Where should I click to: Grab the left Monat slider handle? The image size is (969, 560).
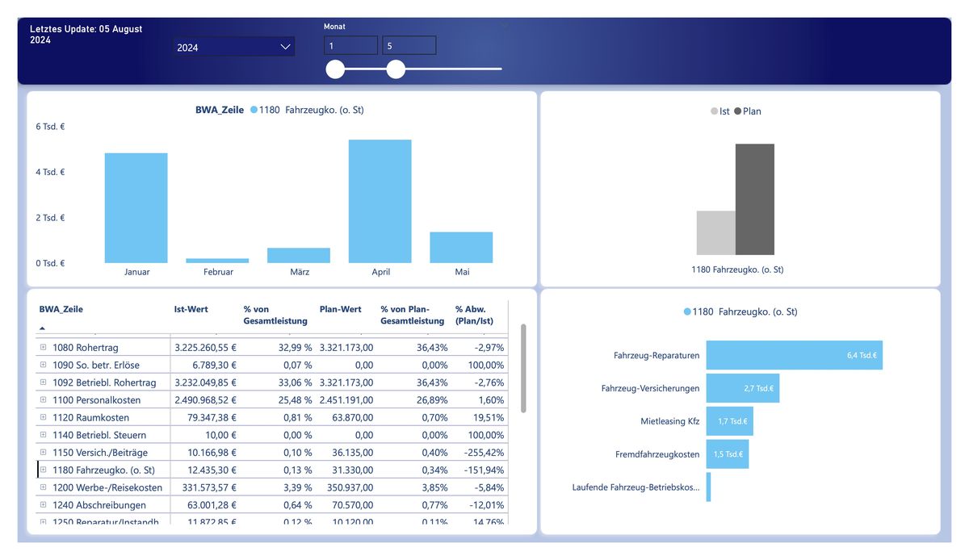coord(335,70)
